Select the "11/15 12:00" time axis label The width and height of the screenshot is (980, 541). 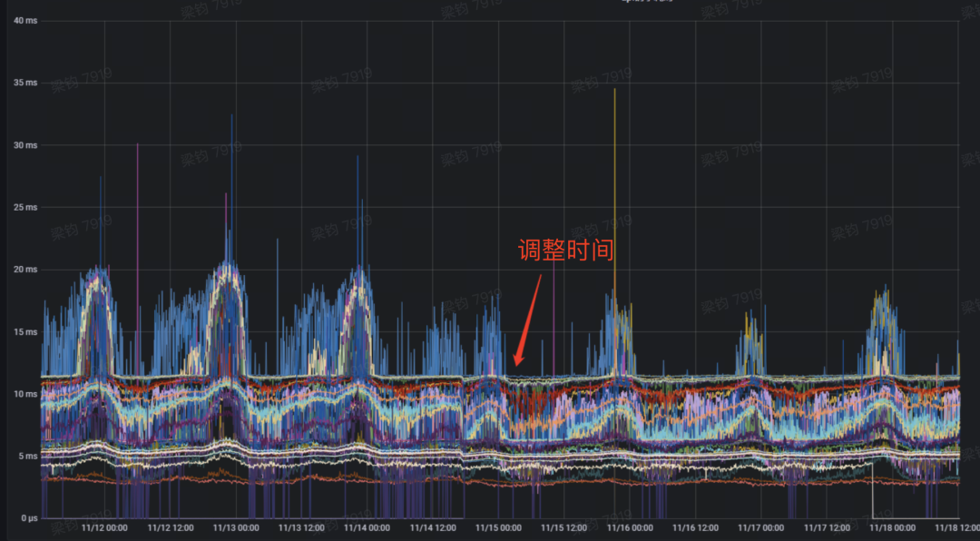point(563,528)
